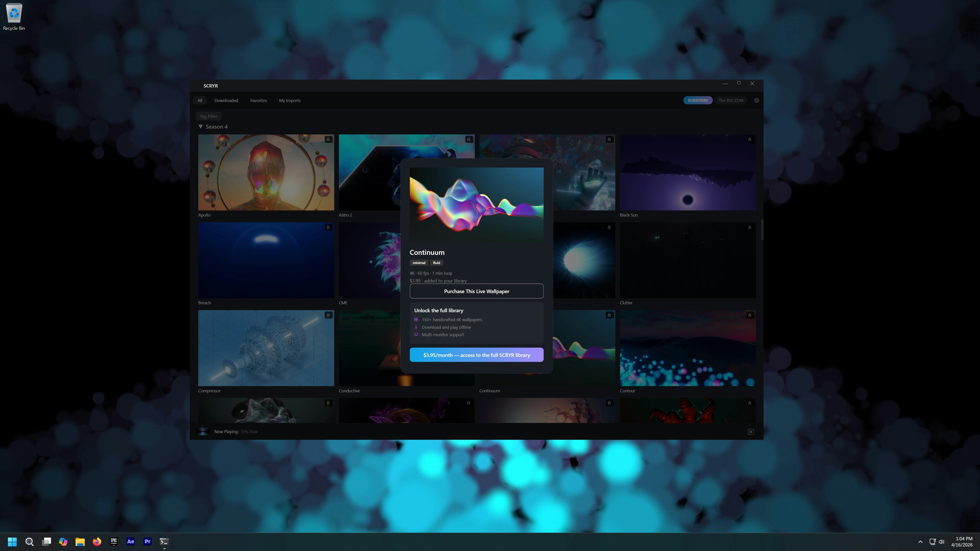
Task: Pause the Orb Flow wallpaper playback
Action: pyautogui.click(x=750, y=432)
